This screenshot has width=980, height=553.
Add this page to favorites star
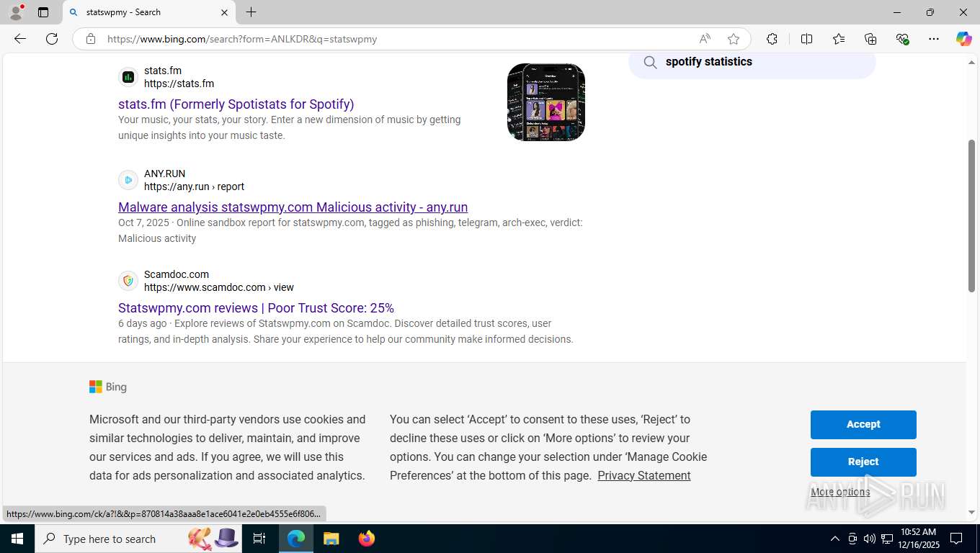[x=734, y=39]
